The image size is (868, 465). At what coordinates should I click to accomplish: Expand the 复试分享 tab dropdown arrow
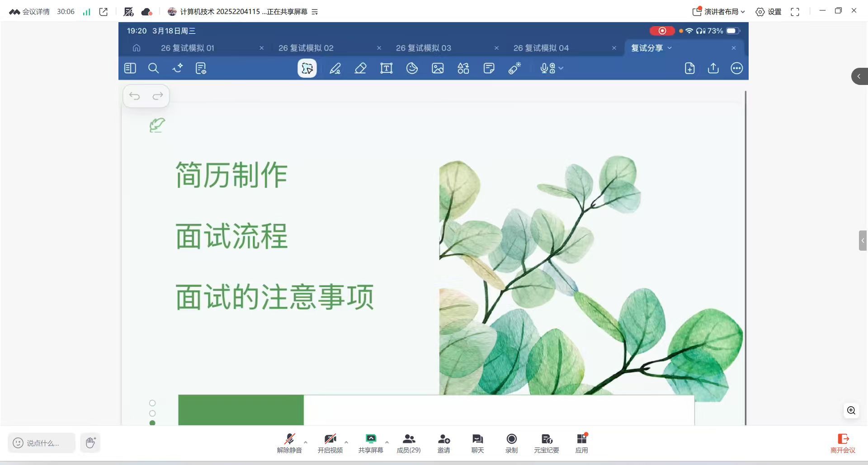pos(670,48)
